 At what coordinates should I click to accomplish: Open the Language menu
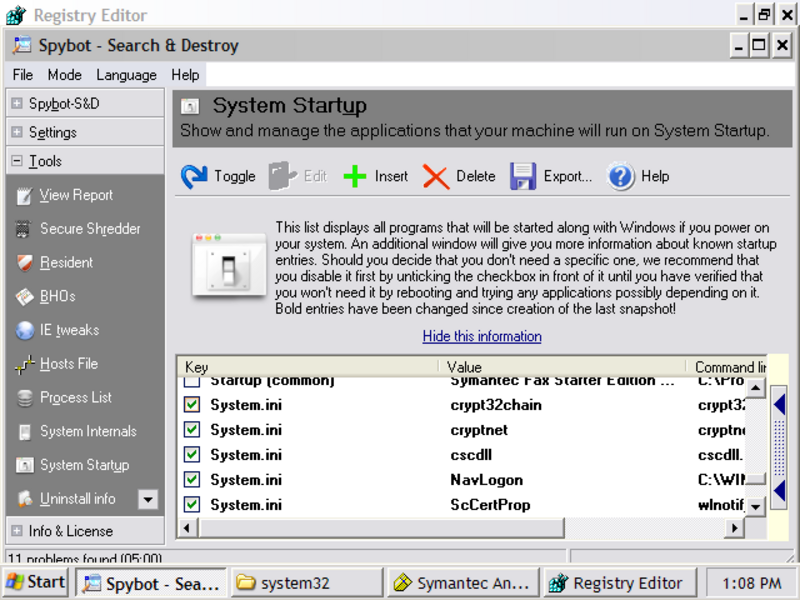126,75
